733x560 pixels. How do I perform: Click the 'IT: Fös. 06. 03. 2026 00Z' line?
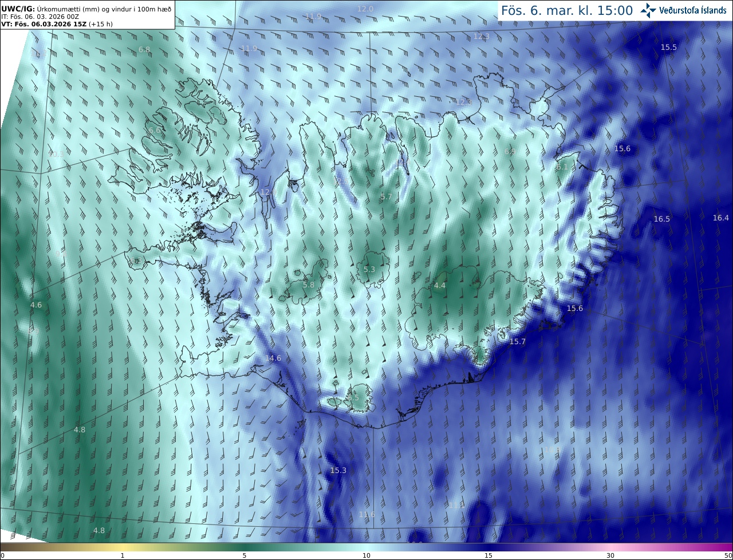tap(40, 17)
